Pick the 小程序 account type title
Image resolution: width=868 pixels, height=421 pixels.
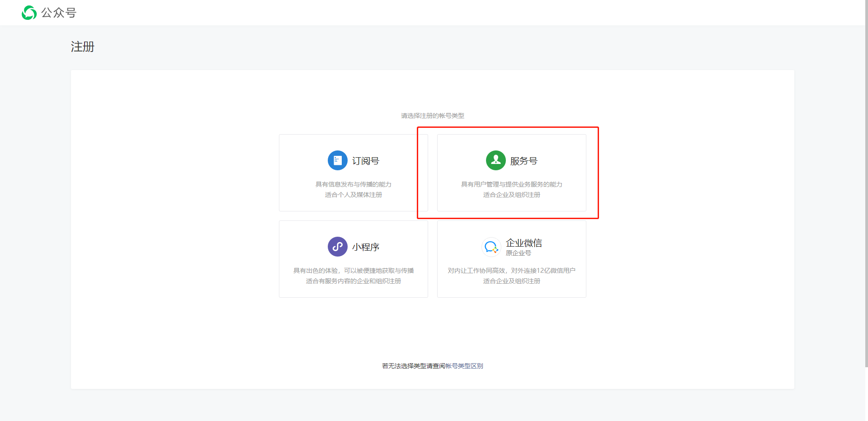[x=365, y=247]
